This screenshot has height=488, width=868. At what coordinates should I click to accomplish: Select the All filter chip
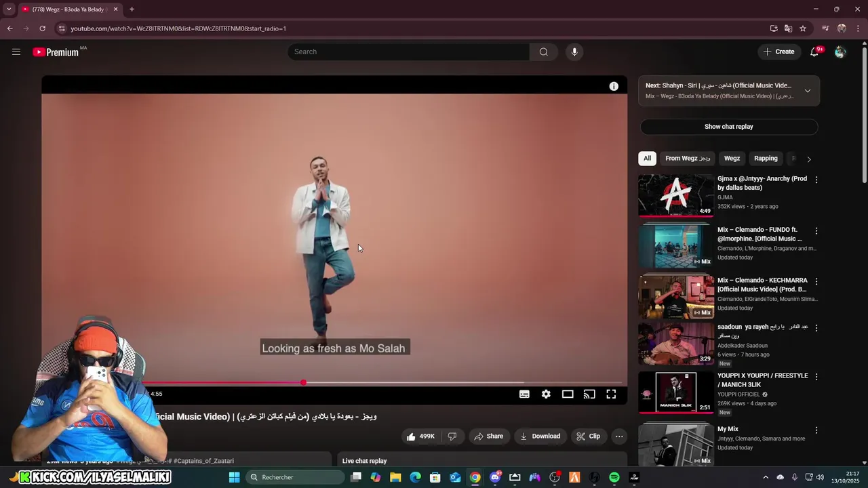pos(648,159)
